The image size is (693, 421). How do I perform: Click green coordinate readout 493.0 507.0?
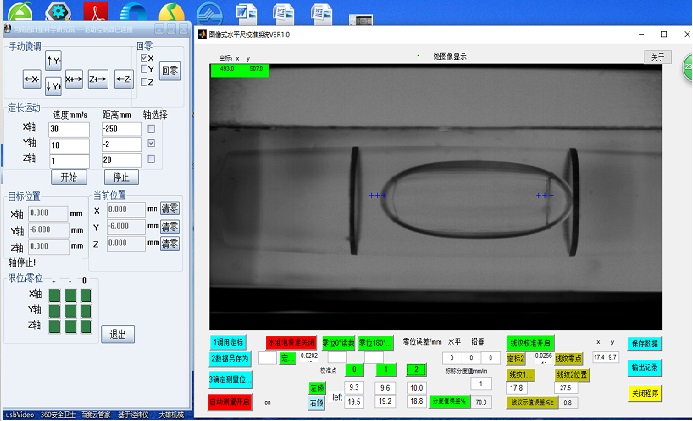click(x=240, y=71)
